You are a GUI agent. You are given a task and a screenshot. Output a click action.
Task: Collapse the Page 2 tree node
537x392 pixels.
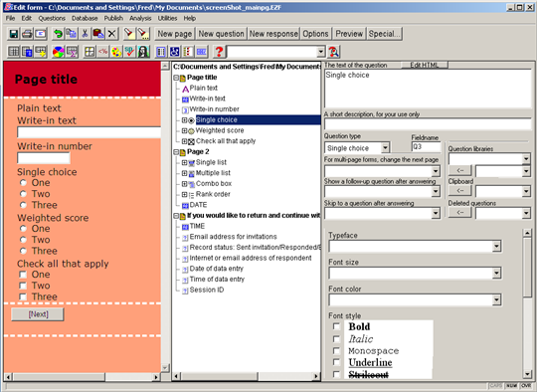coord(176,152)
